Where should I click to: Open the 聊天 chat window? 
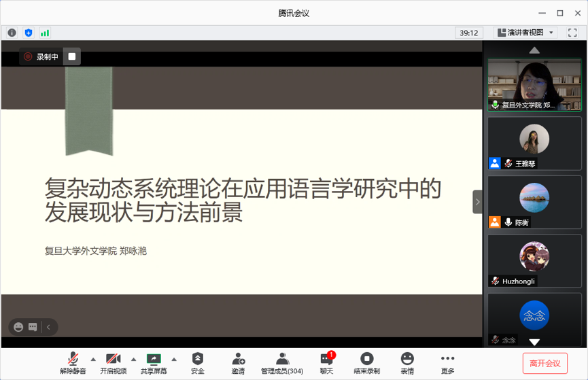(326, 363)
